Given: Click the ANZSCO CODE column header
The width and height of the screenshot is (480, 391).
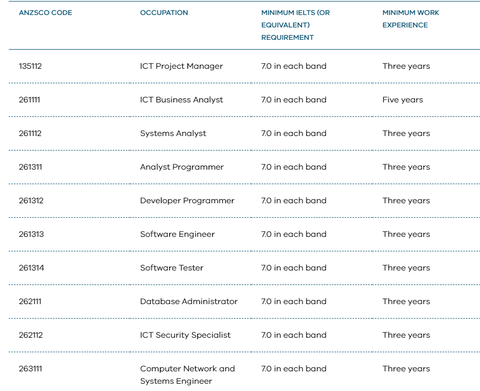Looking at the screenshot, I should pyautogui.click(x=45, y=13).
